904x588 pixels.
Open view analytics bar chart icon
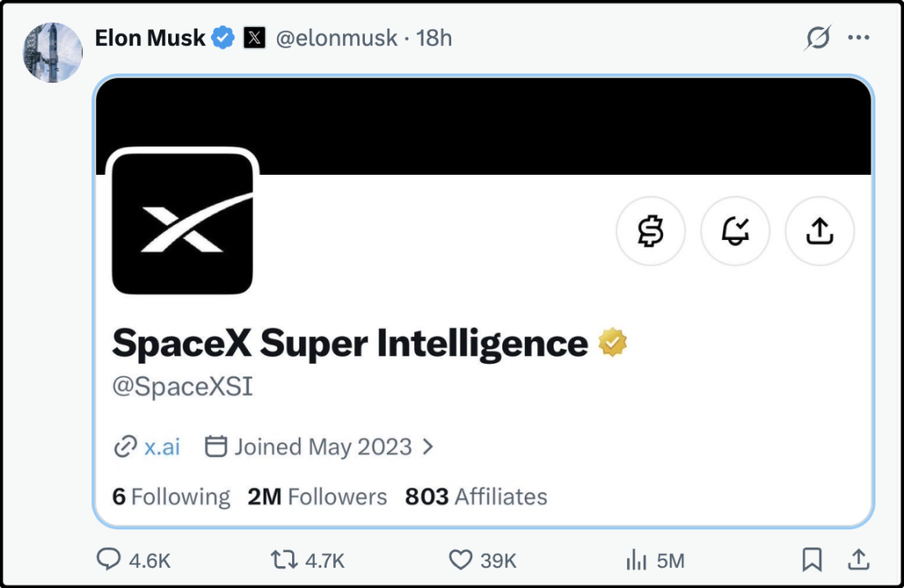(636, 560)
